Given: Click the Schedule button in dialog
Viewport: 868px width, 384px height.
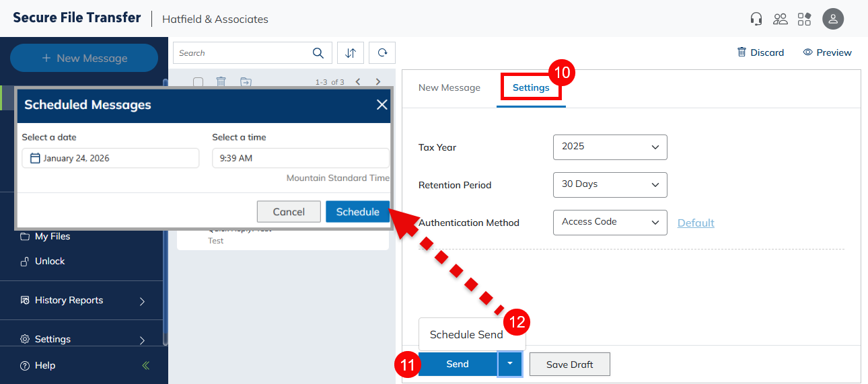Looking at the screenshot, I should pyautogui.click(x=357, y=212).
